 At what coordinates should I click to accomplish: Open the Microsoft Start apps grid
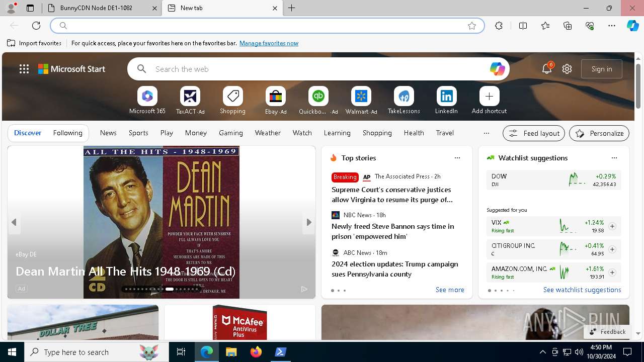[24, 69]
